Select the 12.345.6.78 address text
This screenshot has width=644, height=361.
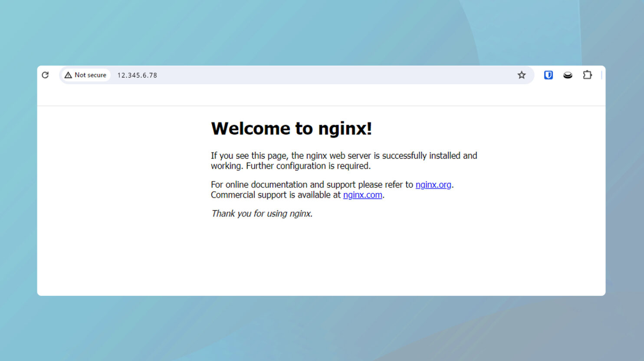(137, 75)
